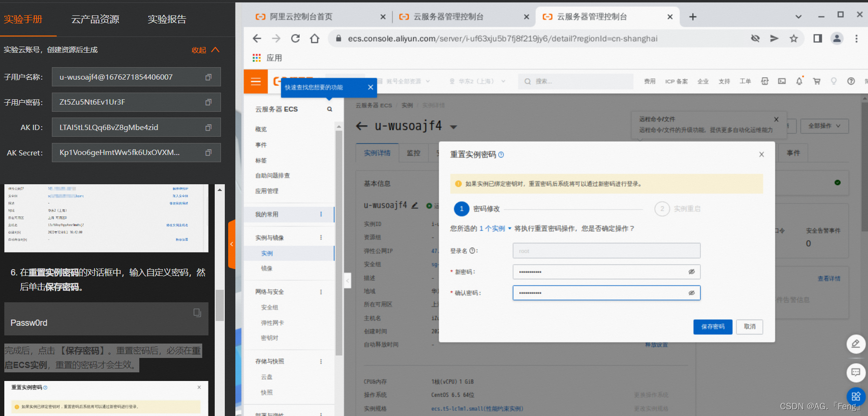The image size is (868, 416).
Task: Switch to the 云产品资源 tab
Action: coord(95,19)
